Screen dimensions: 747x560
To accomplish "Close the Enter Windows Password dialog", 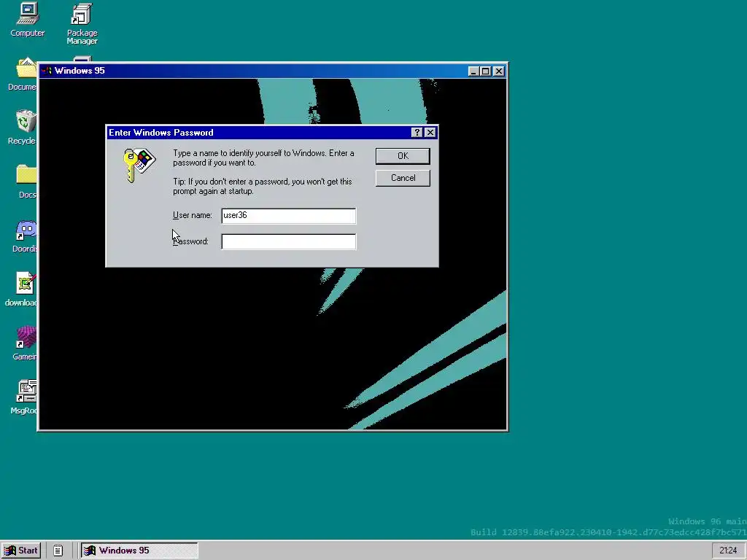I will [430, 133].
